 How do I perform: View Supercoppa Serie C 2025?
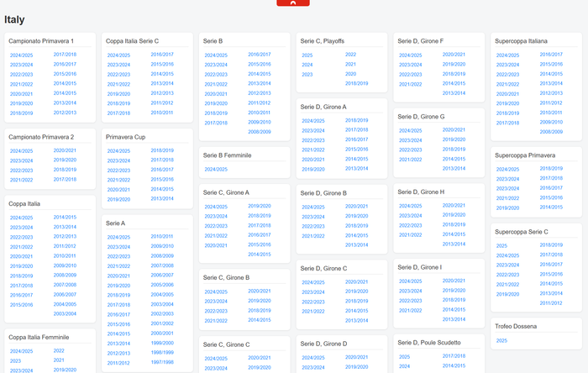[x=501, y=246]
